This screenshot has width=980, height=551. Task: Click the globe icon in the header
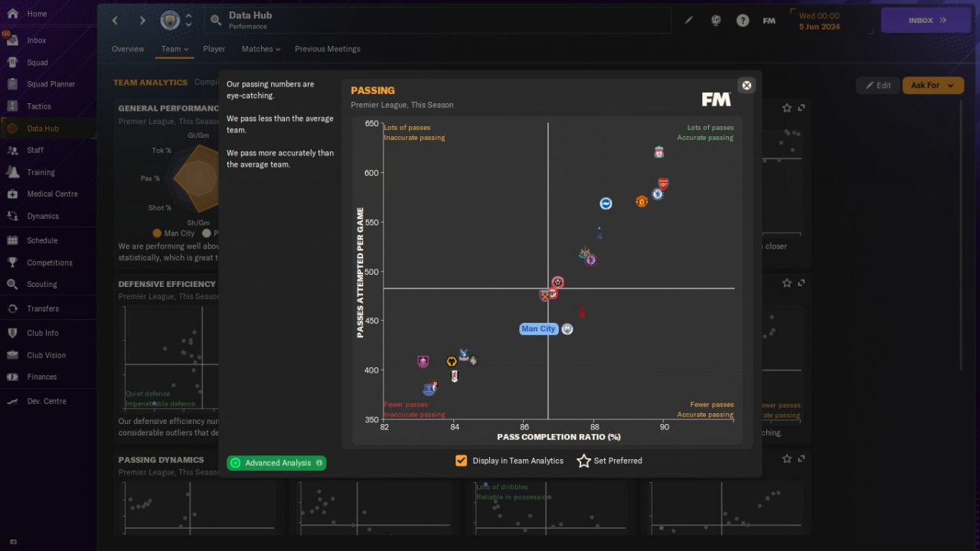(x=716, y=21)
